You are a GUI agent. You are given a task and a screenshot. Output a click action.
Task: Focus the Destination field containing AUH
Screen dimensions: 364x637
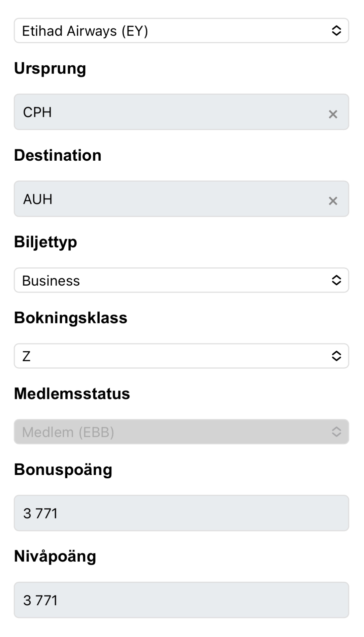click(168, 199)
